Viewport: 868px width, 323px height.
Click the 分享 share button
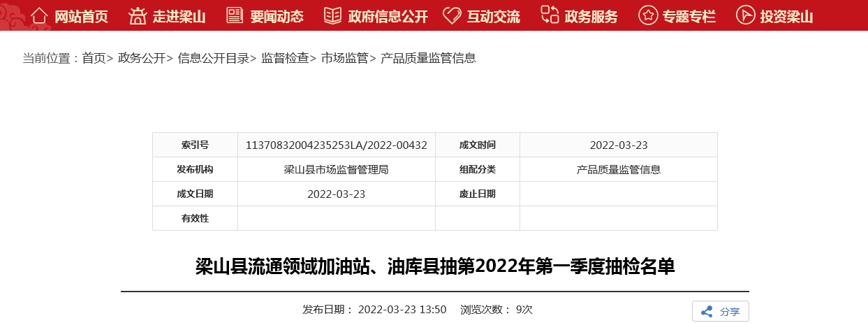[x=721, y=312]
